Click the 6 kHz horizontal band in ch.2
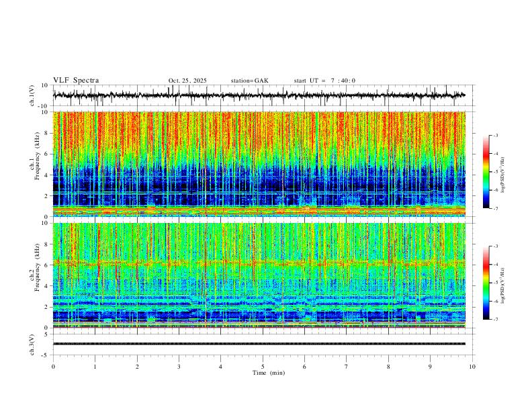Screen dimensions: 532x411 coord(259,263)
